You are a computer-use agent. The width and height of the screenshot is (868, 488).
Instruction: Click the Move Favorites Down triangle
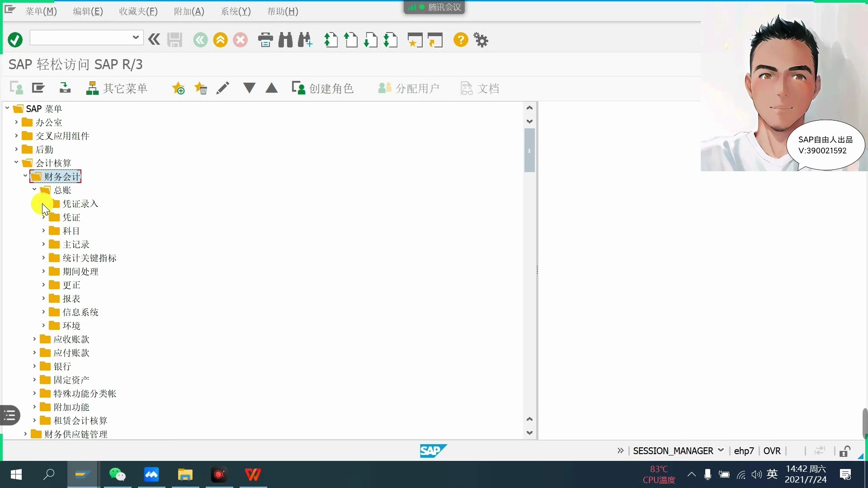coord(249,88)
